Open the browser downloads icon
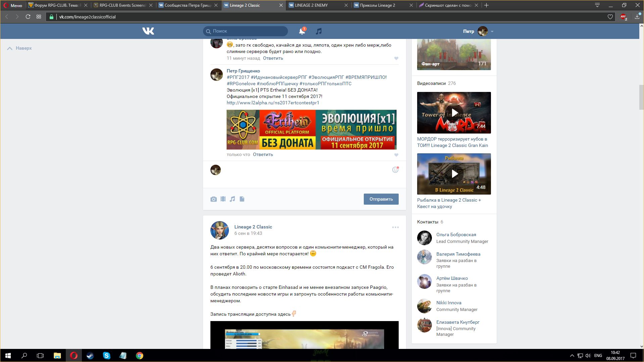This screenshot has height=362, width=644. coord(637,17)
